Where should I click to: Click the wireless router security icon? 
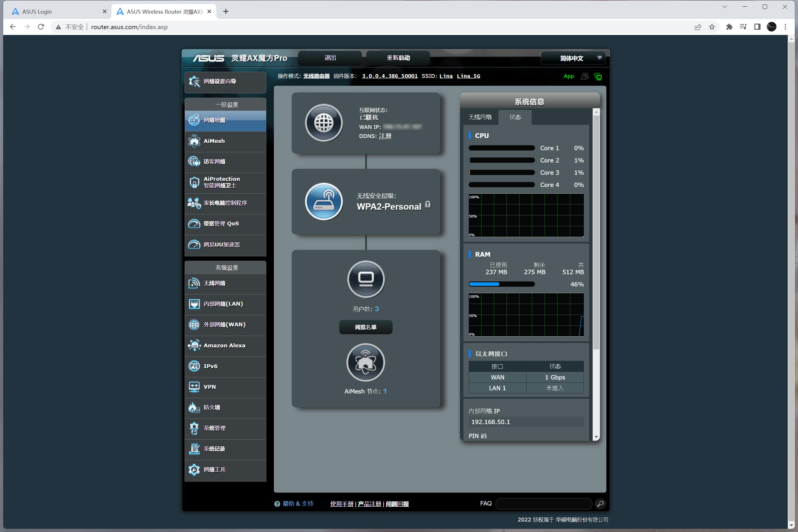[324, 201]
